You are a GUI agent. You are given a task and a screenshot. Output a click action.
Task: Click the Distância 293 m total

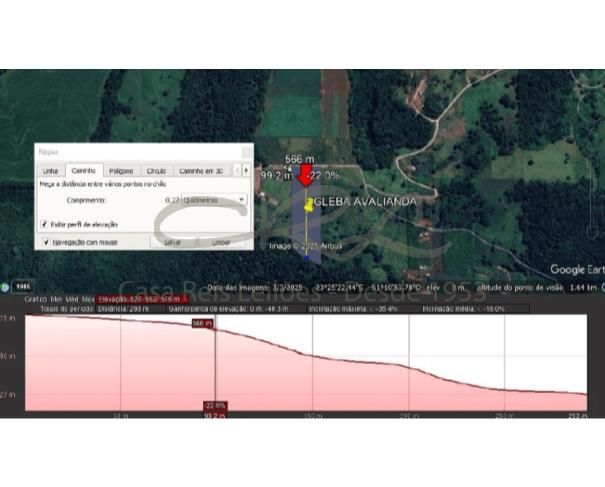(123, 309)
